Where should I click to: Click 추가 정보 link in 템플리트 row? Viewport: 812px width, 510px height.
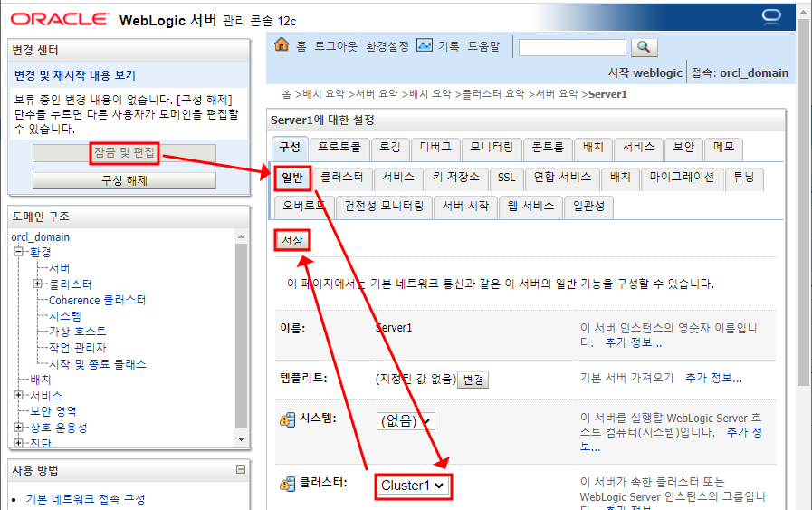[x=713, y=378]
